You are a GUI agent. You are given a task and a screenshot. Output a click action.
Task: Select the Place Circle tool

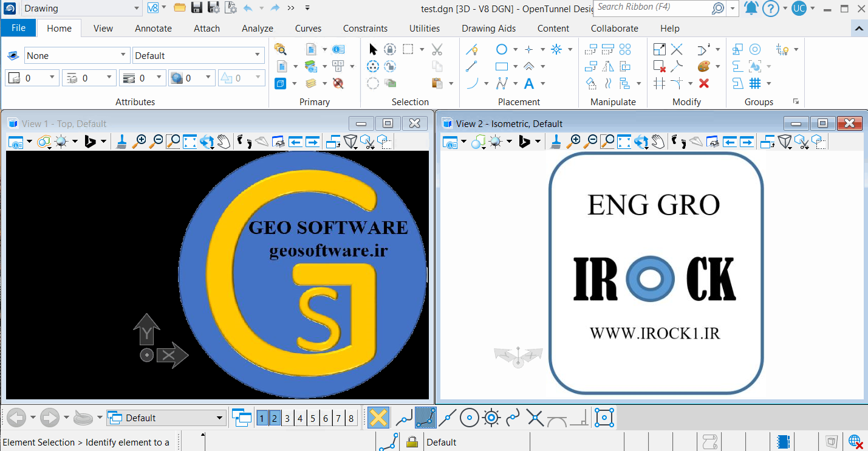click(x=502, y=49)
